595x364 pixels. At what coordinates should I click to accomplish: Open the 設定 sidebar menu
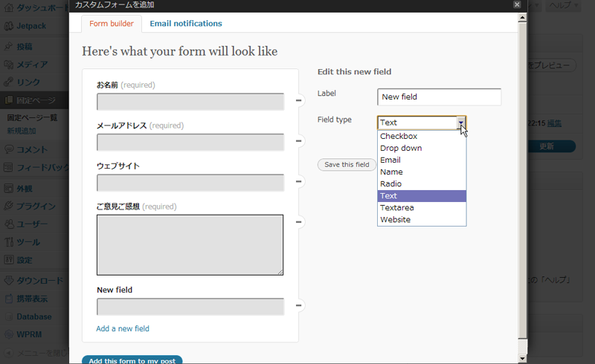click(x=25, y=260)
